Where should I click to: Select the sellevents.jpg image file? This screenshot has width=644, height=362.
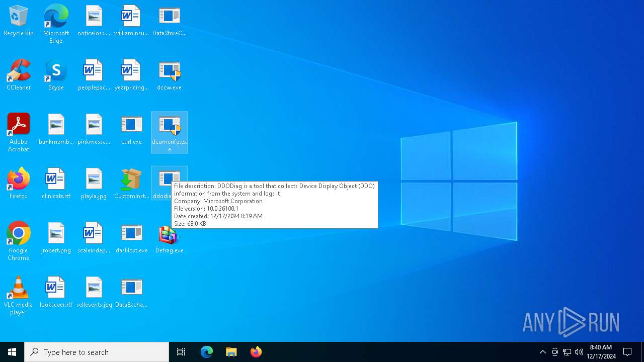(x=94, y=293)
